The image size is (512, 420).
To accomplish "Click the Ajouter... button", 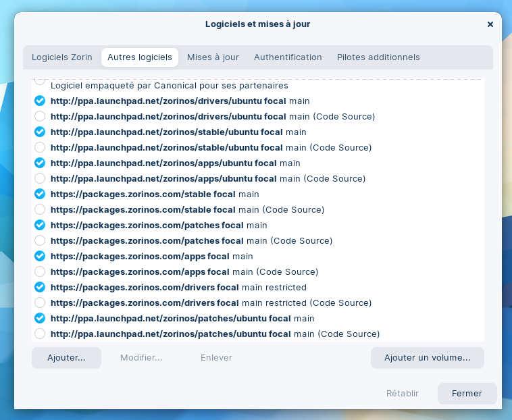I will pyautogui.click(x=66, y=358).
